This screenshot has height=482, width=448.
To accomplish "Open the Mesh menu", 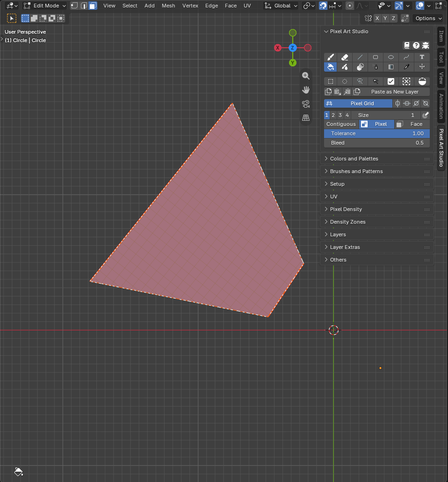I will click(x=168, y=6).
